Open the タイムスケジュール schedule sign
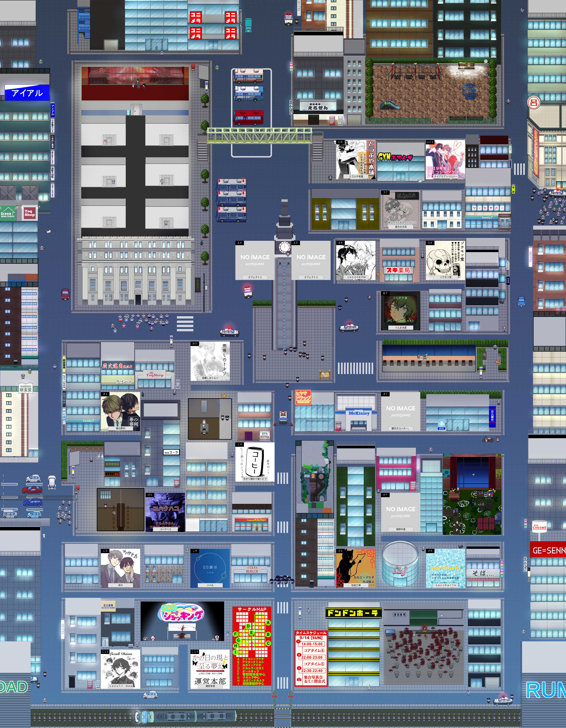 (311, 658)
